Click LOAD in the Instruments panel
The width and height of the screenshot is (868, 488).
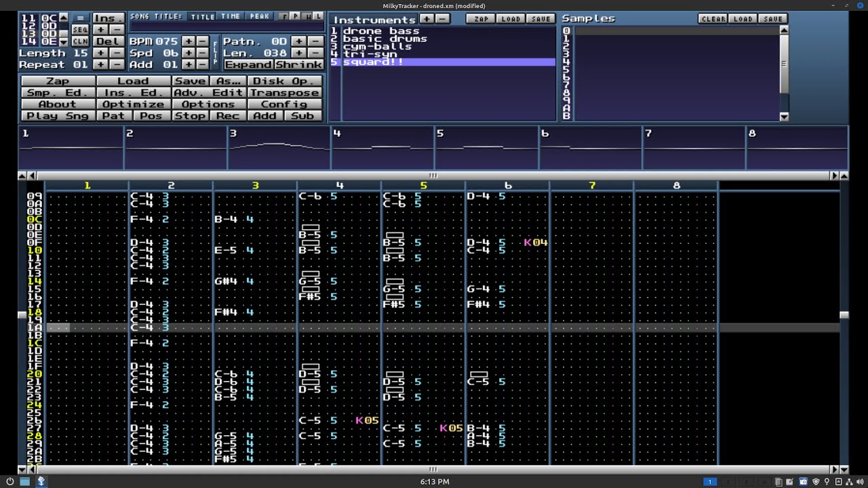pos(511,19)
